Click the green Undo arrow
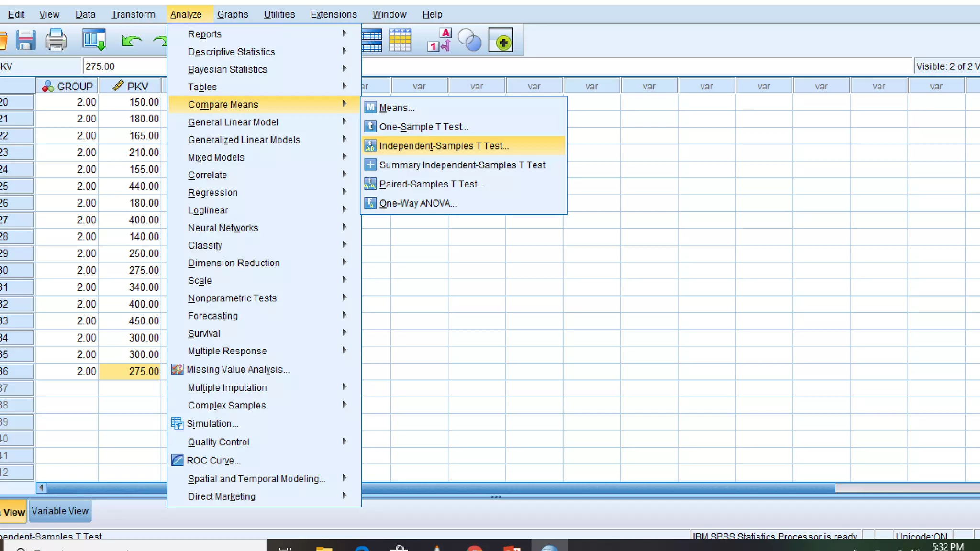 (131, 41)
